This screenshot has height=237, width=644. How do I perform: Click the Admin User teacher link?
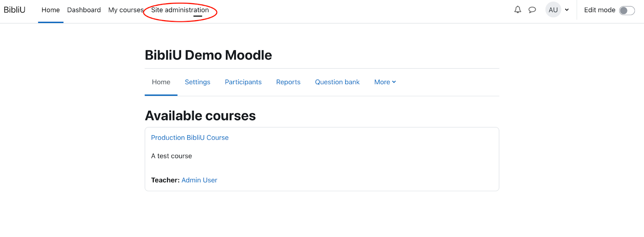tap(199, 180)
